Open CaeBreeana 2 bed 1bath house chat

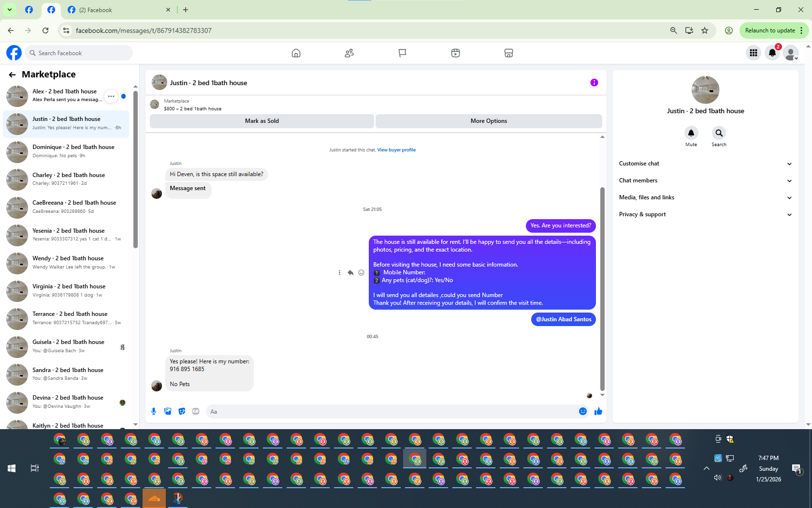click(x=66, y=207)
